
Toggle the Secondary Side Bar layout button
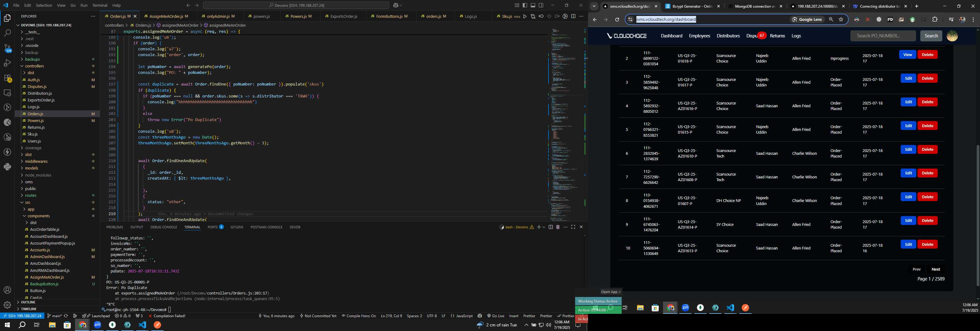tap(541, 5)
